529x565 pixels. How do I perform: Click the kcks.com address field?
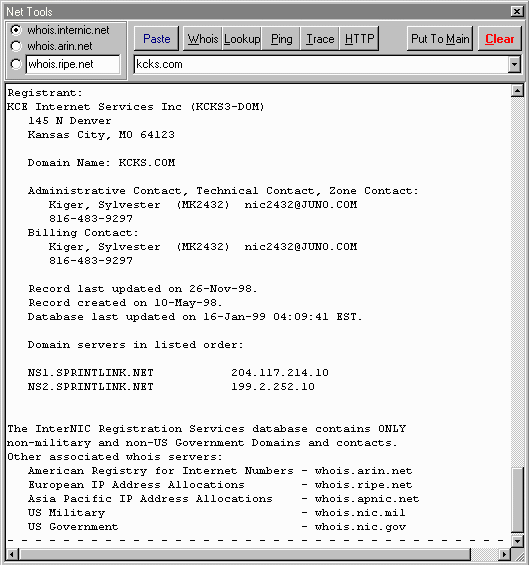coord(321,64)
